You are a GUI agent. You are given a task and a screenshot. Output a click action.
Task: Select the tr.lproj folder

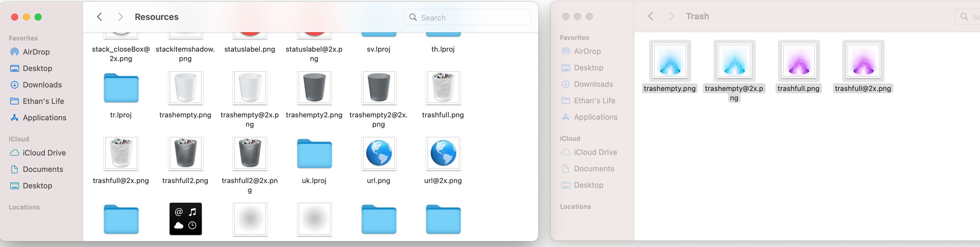point(121,88)
